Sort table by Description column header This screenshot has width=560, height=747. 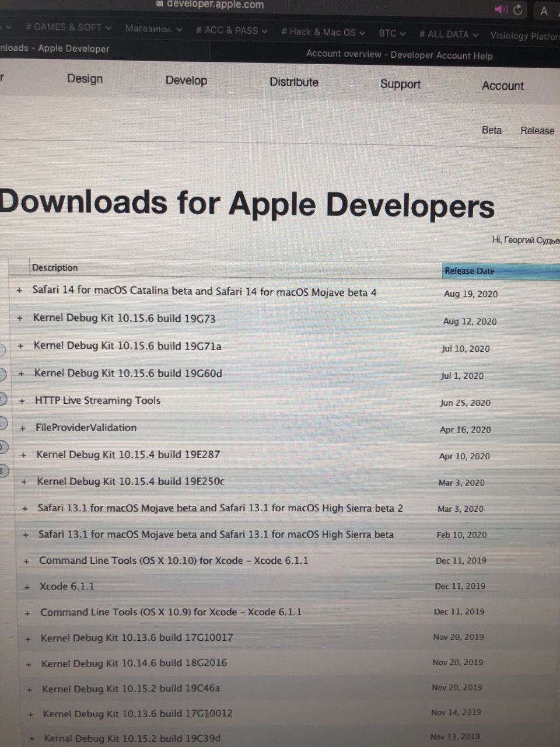click(x=55, y=267)
